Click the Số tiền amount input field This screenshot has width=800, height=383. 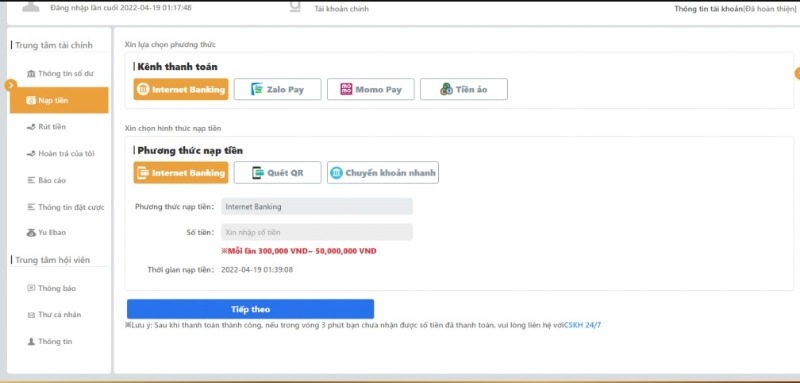click(317, 232)
